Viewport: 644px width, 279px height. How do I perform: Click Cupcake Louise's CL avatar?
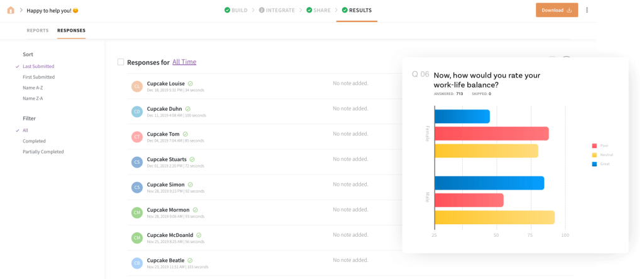[136, 86]
